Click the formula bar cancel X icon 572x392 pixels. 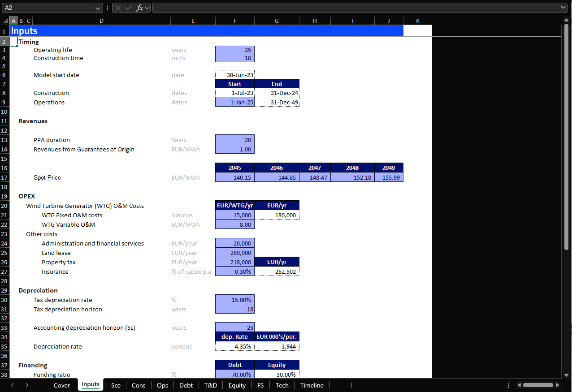(x=118, y=8)
